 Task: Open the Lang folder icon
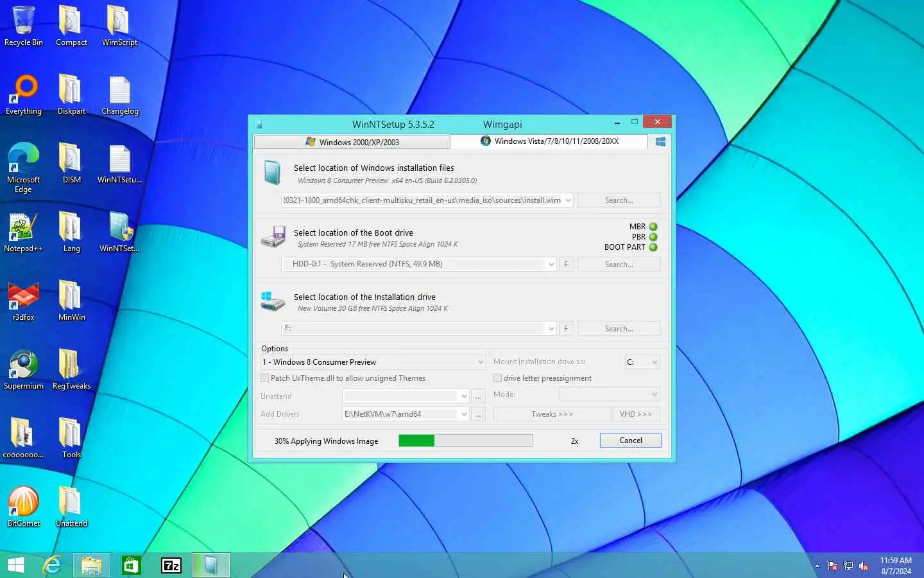[x=71, y=232]
